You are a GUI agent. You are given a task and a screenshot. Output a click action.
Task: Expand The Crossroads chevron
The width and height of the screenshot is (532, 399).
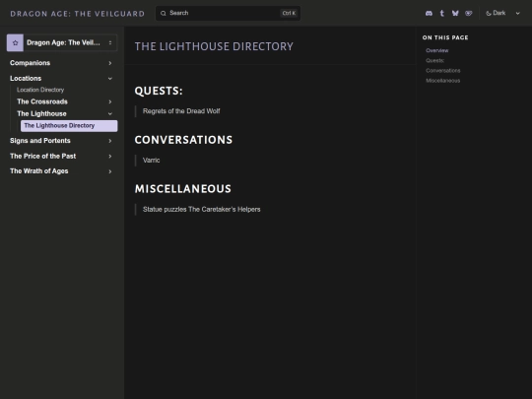[110, 101]
